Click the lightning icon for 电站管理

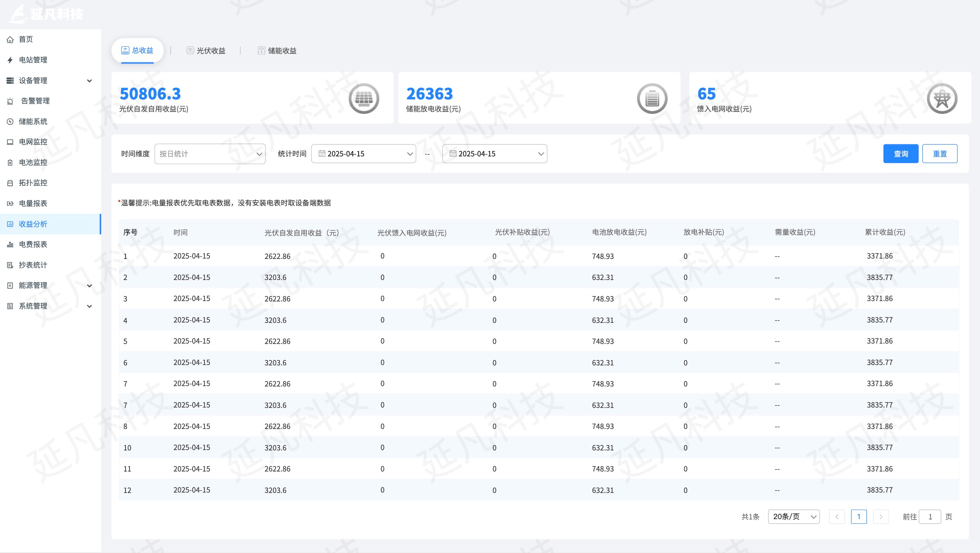point(10,60)
